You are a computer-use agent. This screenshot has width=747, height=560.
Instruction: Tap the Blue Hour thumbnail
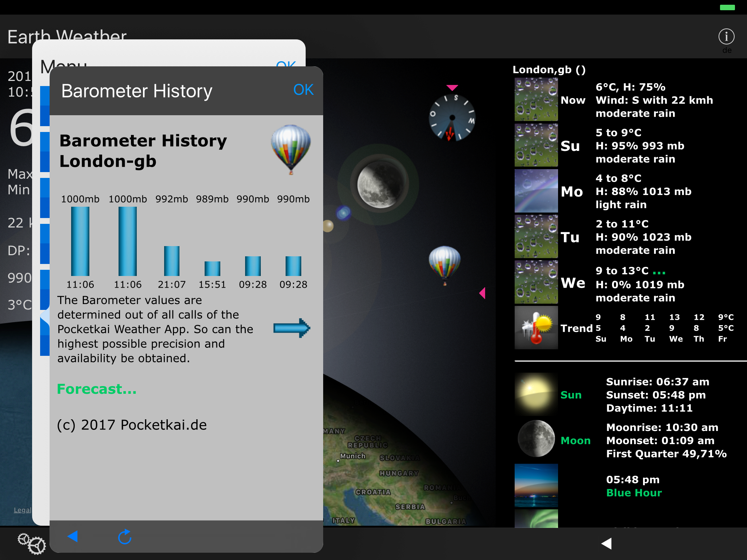pyautogui.click(x=536, y=485)
